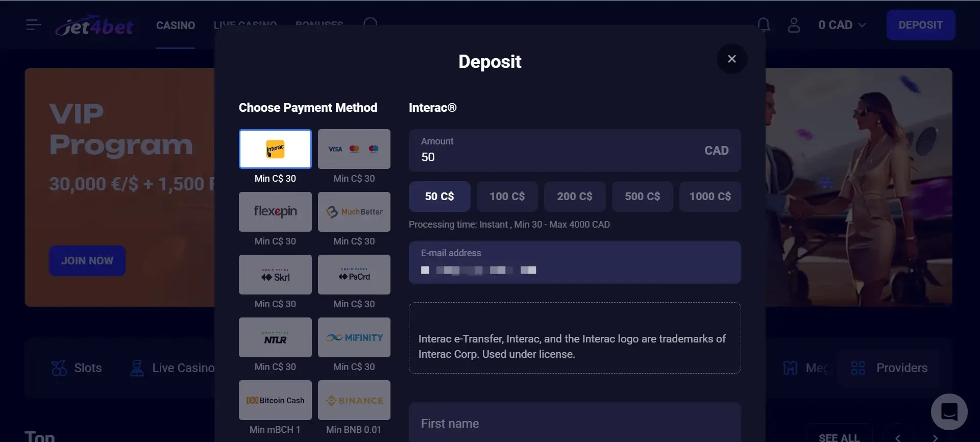Pick the 1000 C$ preset amount
Image resolution: width=980 pixels, height=442 pixels.
click(710, 197)
